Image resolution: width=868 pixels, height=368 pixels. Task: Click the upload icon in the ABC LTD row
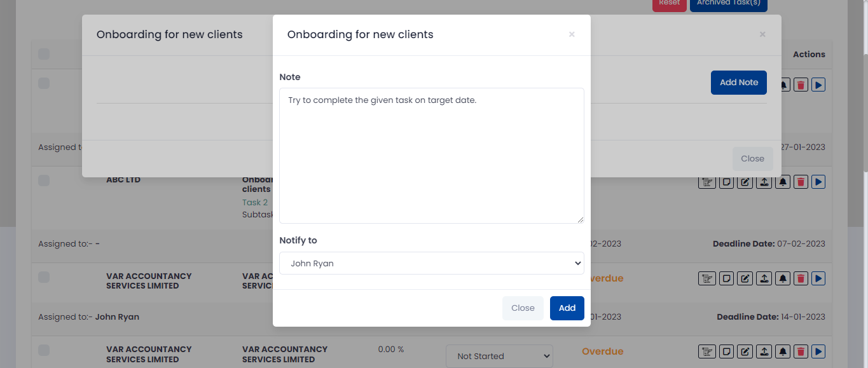click(x=763, y=182)
